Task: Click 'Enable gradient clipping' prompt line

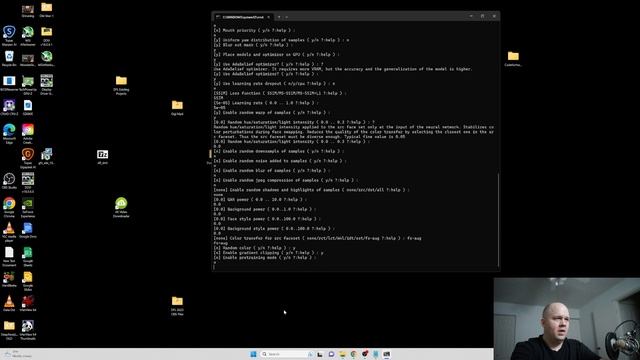Action: tap(268, 253)
